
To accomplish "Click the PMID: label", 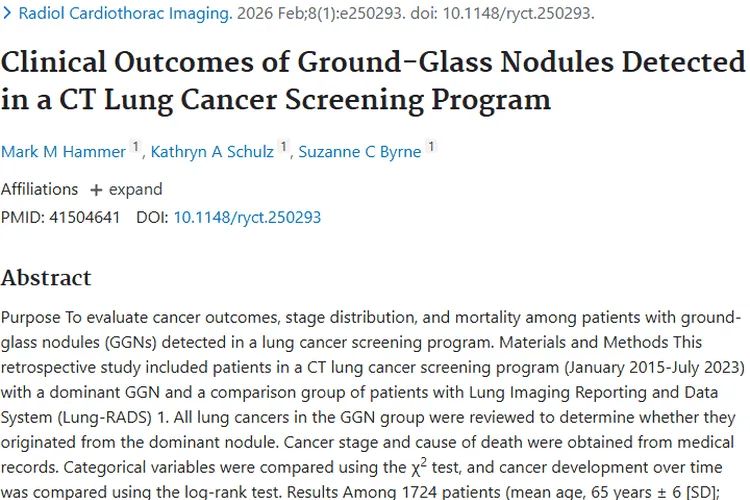I will coord(23,217).
